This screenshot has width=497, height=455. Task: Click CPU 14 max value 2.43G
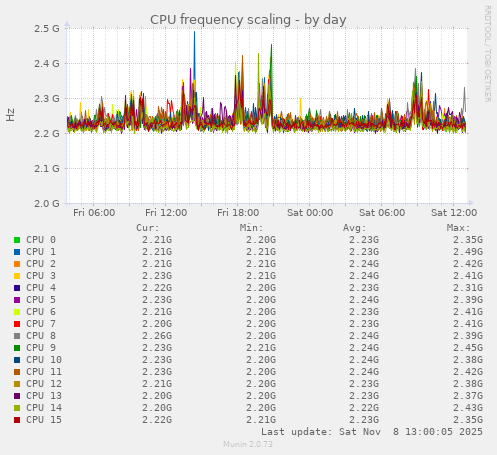468,408
